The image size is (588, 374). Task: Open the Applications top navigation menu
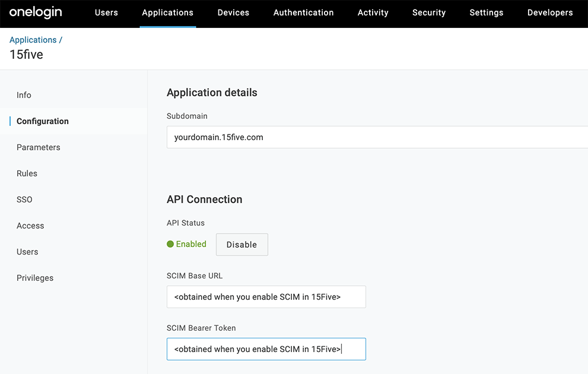click(167, 12)
